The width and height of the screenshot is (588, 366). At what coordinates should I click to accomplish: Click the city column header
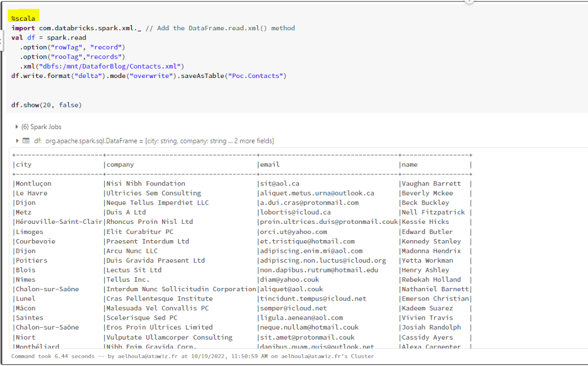coord(24,165)
